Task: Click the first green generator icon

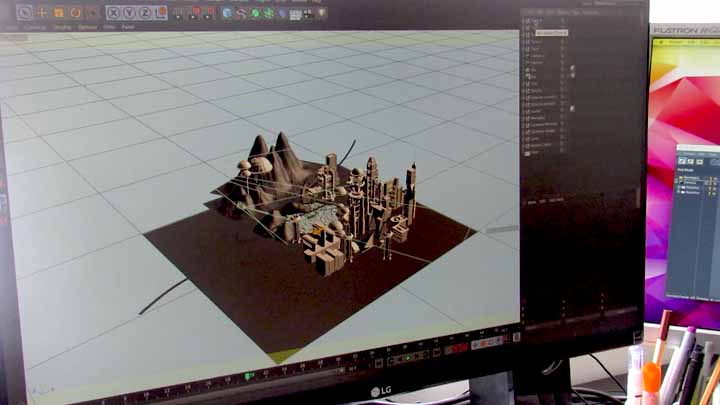Action: [x=255, y=13]
